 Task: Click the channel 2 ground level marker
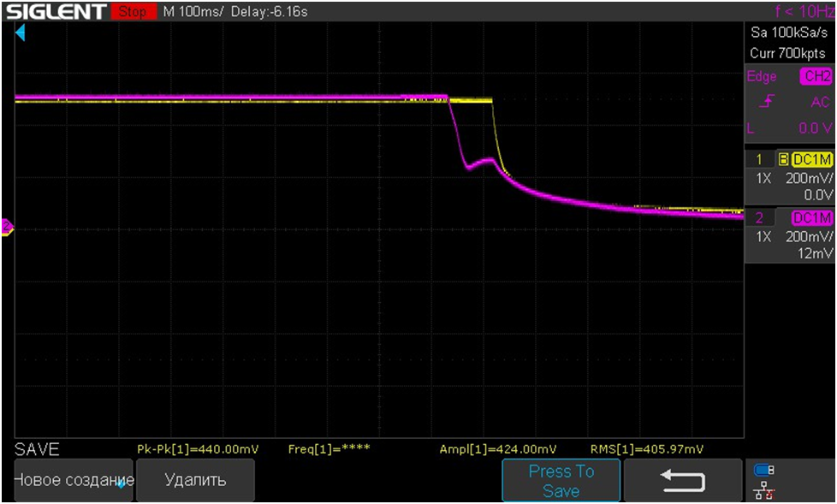7,227
